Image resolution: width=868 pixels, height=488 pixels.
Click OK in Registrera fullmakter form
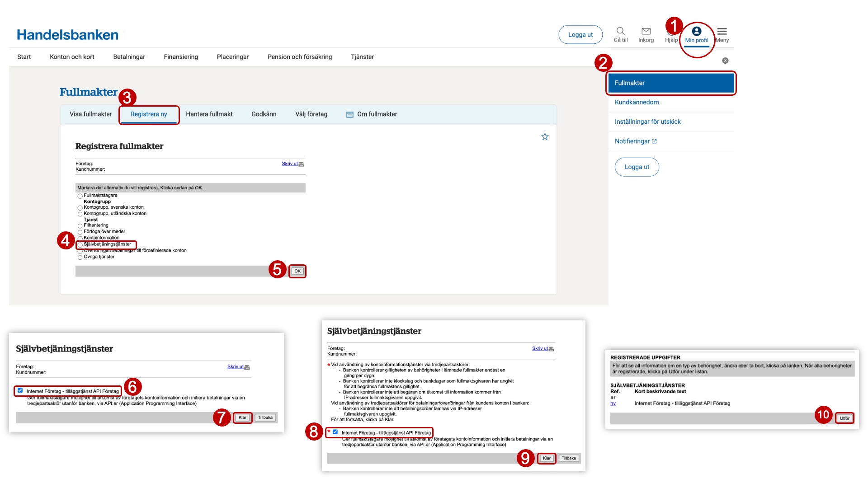[297, 271]
